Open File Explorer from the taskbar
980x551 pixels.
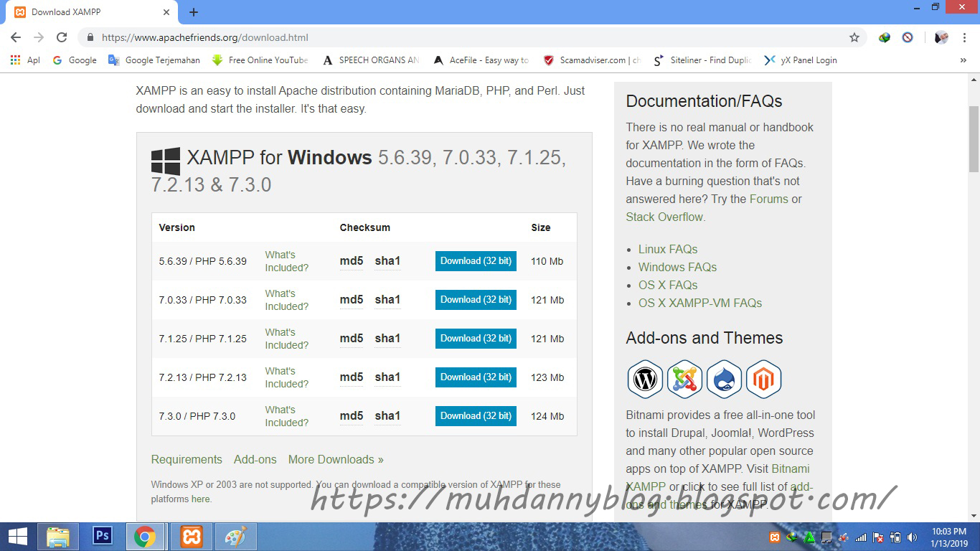pyautogui.click(x=58, y=537)
